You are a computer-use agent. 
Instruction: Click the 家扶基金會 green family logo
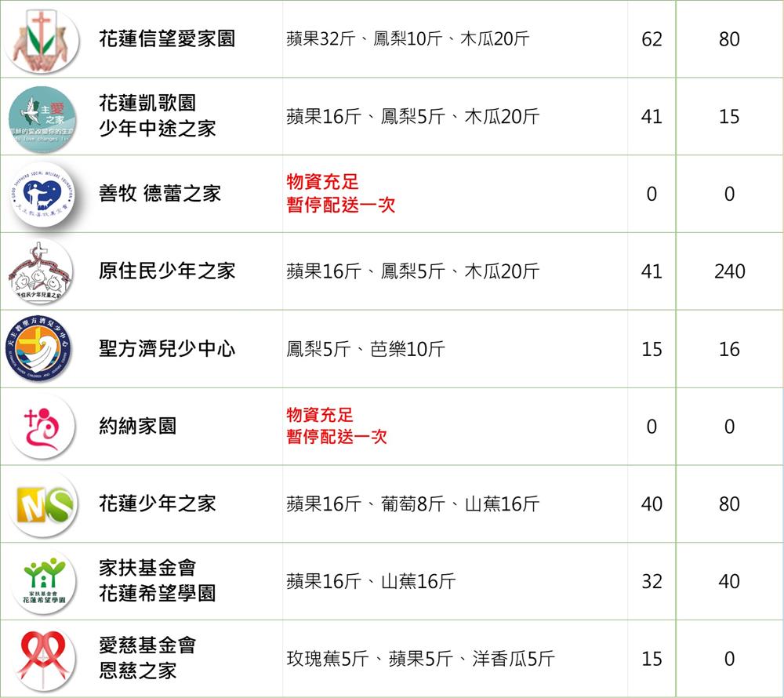tap(43, 582)
